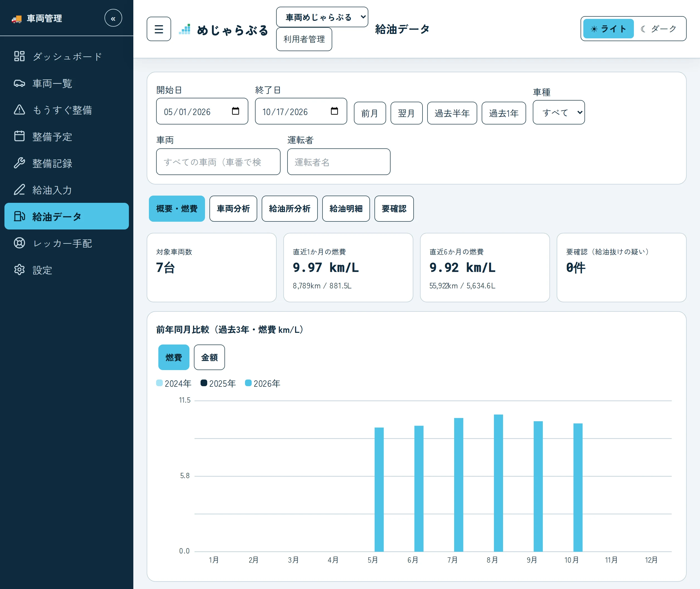Focus the 車両 search field
This screenshot has width=700, height=589.
click(218, 162)
